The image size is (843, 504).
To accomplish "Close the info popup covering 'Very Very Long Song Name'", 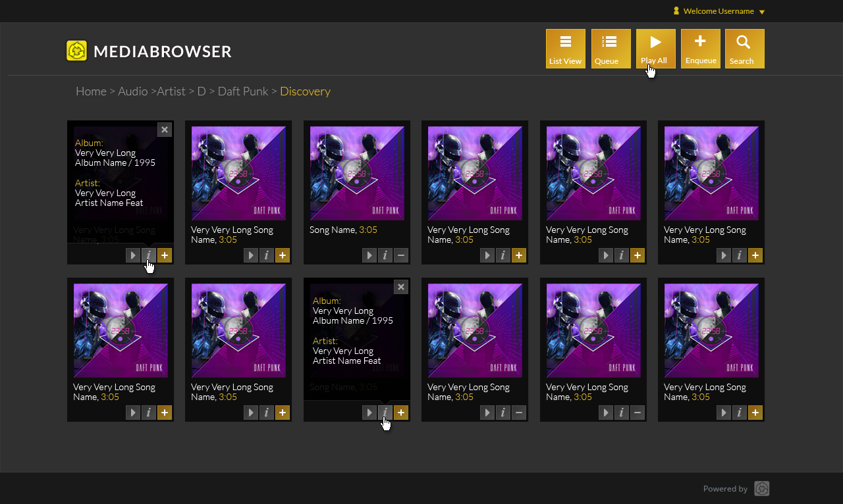I will tap(165, 130).
